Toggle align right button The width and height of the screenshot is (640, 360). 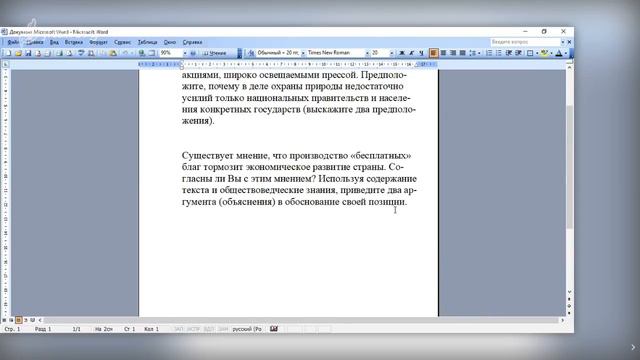point(453,53)
